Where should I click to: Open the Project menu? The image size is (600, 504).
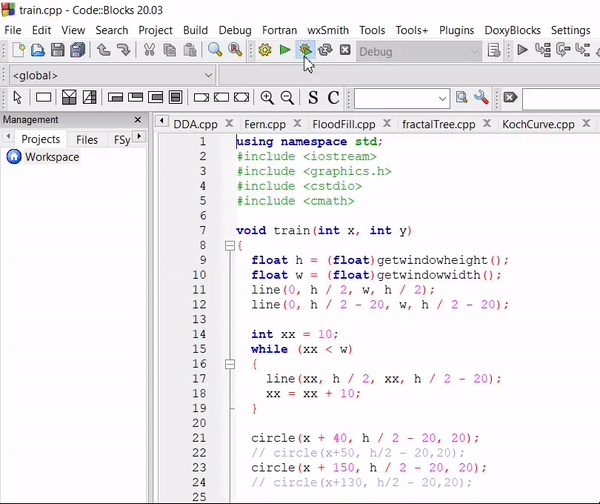click(155, 30)
